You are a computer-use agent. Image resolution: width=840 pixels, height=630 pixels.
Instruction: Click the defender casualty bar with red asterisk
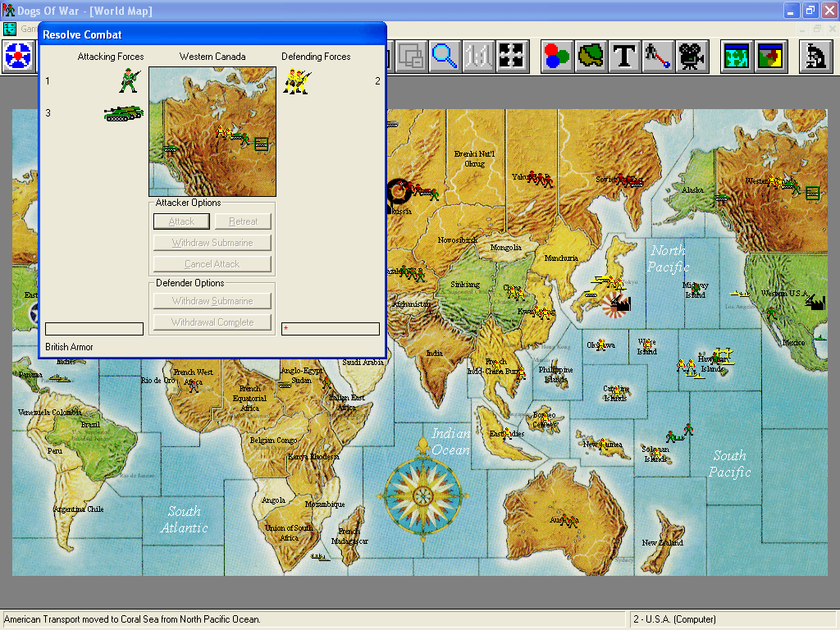pyautogui.click(x=331, y=328)
